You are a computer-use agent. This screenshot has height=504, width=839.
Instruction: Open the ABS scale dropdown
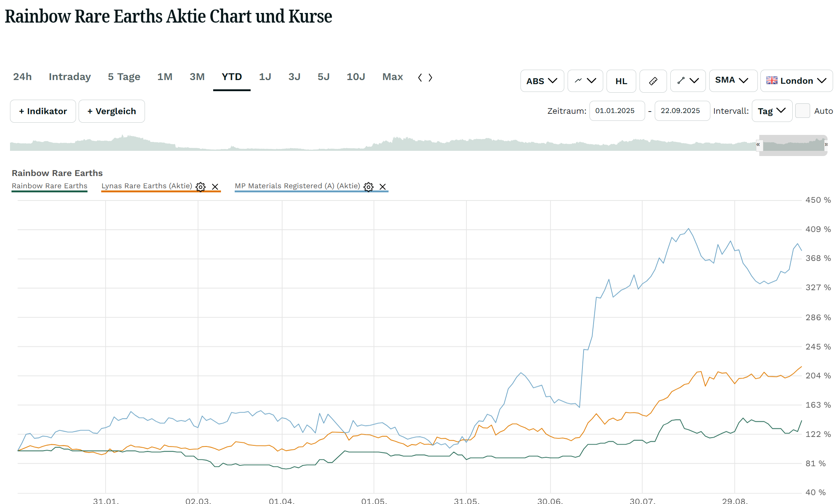tap(542, 81)
